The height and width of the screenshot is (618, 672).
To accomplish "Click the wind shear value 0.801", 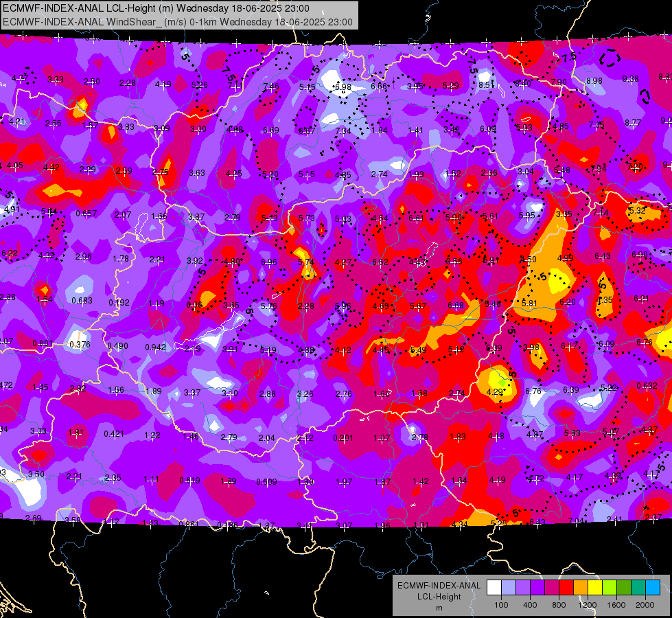I will (x=43, y=343).
